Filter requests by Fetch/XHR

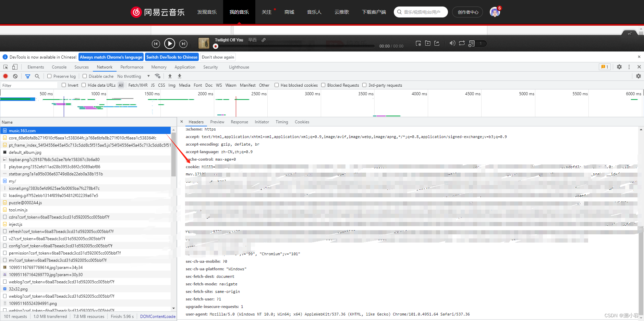[x=138, y=85]
